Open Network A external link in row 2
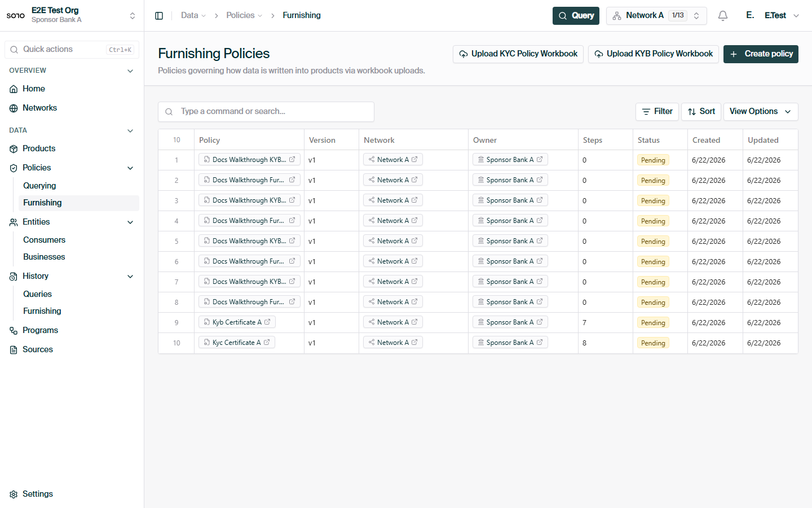The width and height of the screenshot is (812, 508). pyautogui.click(x=414, y=180)
